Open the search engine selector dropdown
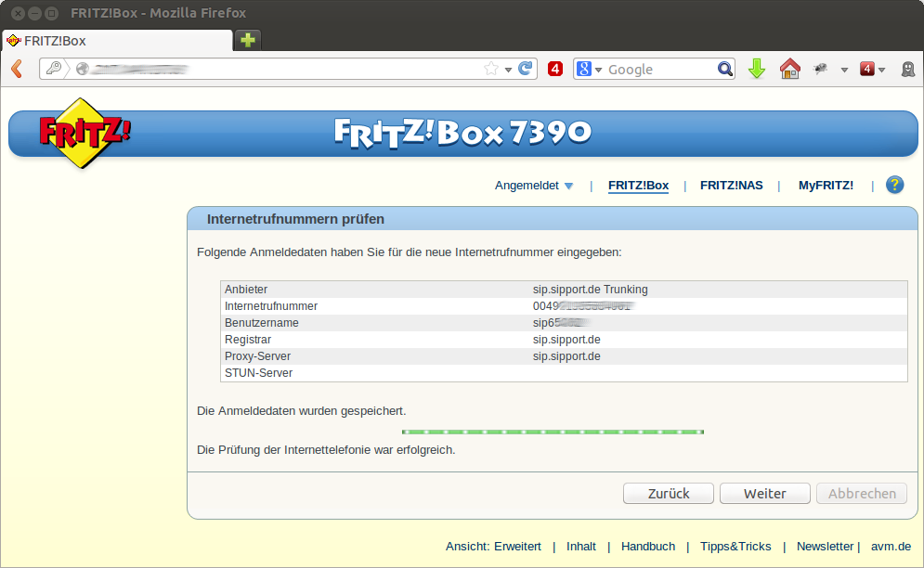 [x=589, y=69]
